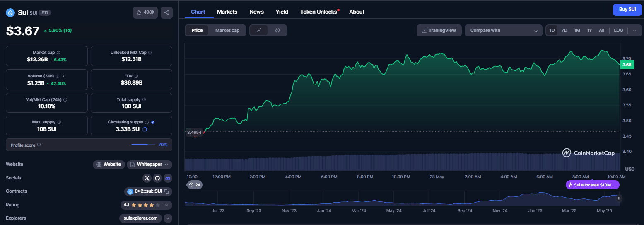Screen dimensions: 644x225
Task: Open the Compare with dropdown
Action: click(503, 30)
